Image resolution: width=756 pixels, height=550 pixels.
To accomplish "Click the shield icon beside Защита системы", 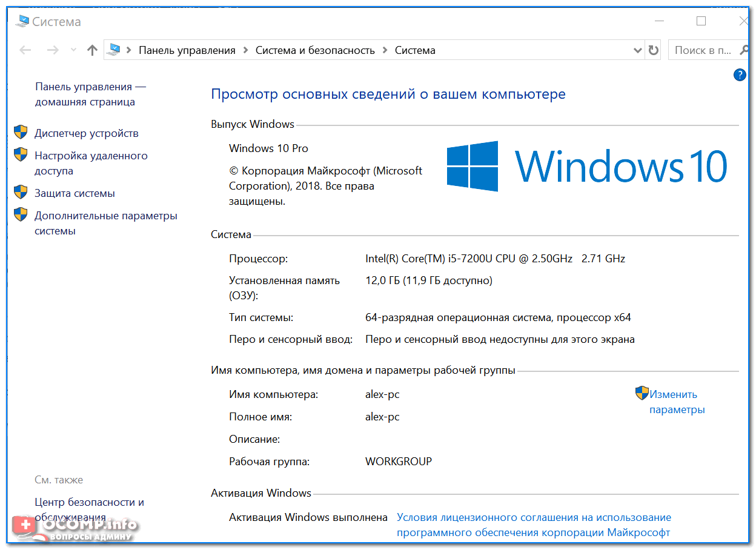I will click(x=21, y=193).
